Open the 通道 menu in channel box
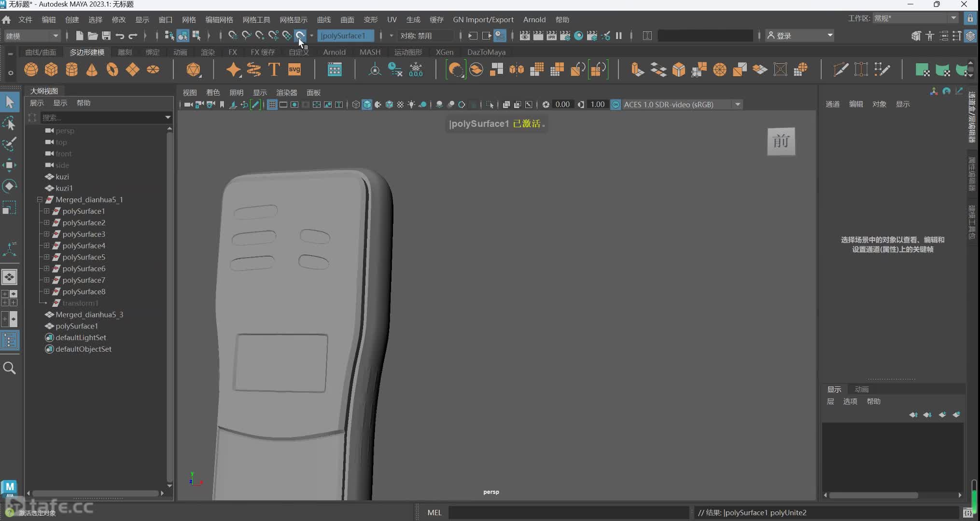This screenshot has height=521, width=980. [833, 104]
